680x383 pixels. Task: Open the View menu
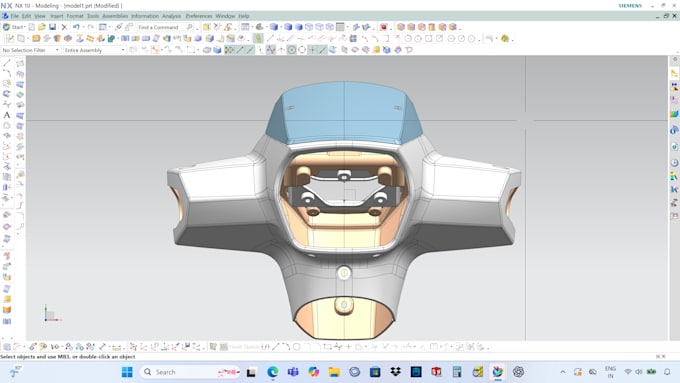point(40,16)
